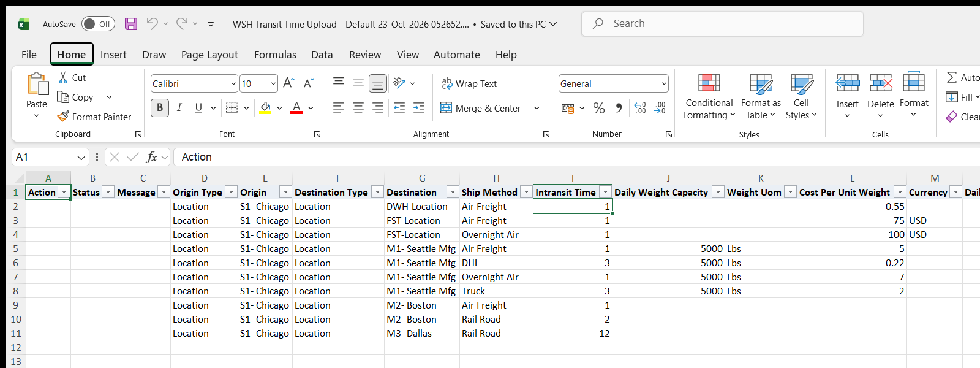Viewport: 980px width, 368px height.
Task: Open fill color palette arrow
Action: pos(279,109)
